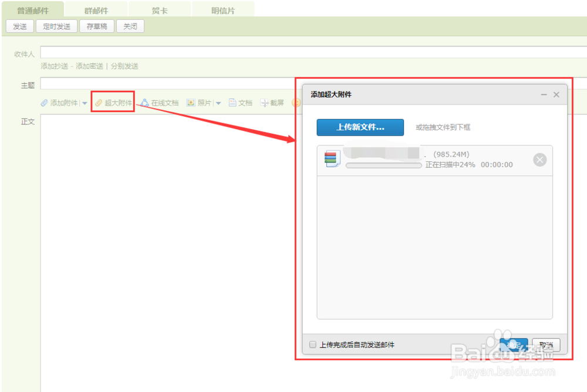Open the 照片 dropdown arrow
Image resolution: width=587 pixels, height=392 pixels.
pyautogui.click(x=218, y=102)
